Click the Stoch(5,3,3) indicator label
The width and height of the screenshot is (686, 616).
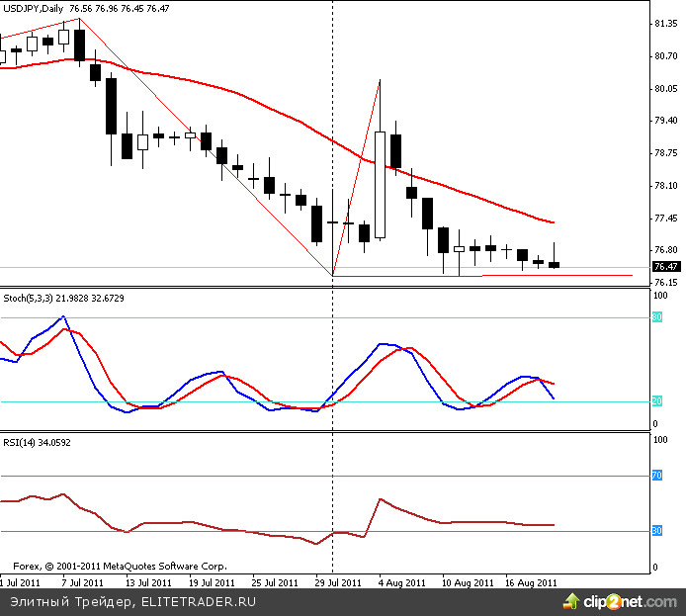point(32,298)
